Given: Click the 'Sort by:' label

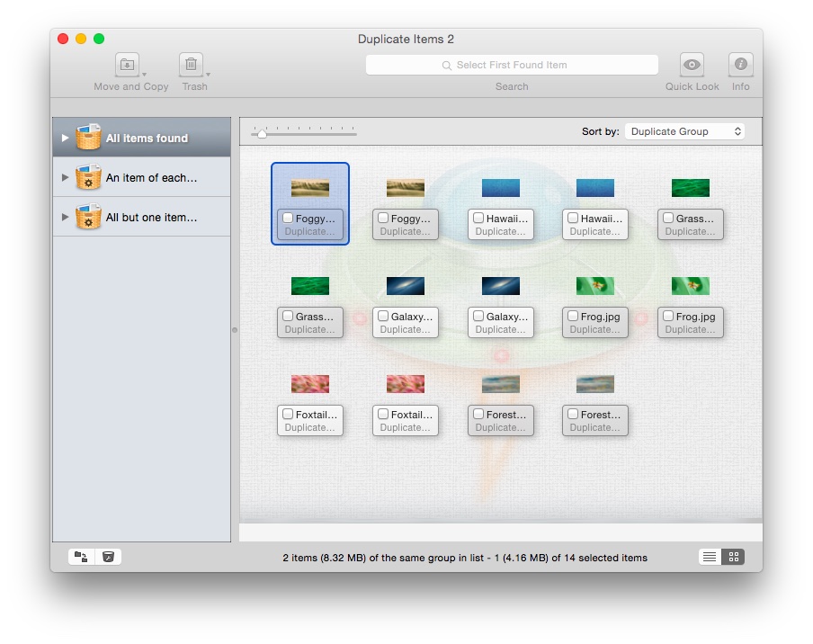Looking at the screenshot, I should 601,131.
